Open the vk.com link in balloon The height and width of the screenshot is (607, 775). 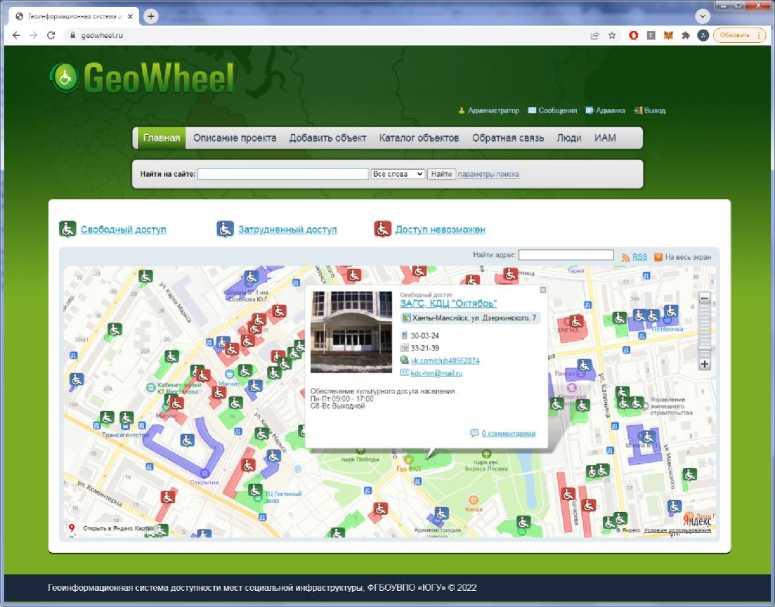pyautogui.click(x=445, y=361)
